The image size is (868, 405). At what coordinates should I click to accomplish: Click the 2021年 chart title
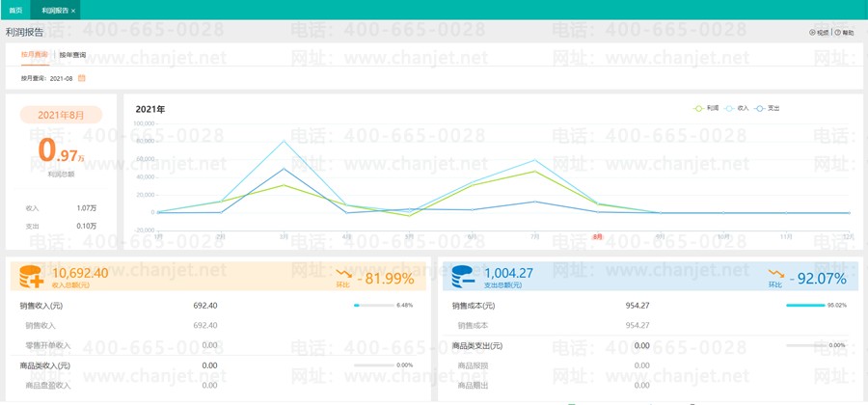point(150,110)
